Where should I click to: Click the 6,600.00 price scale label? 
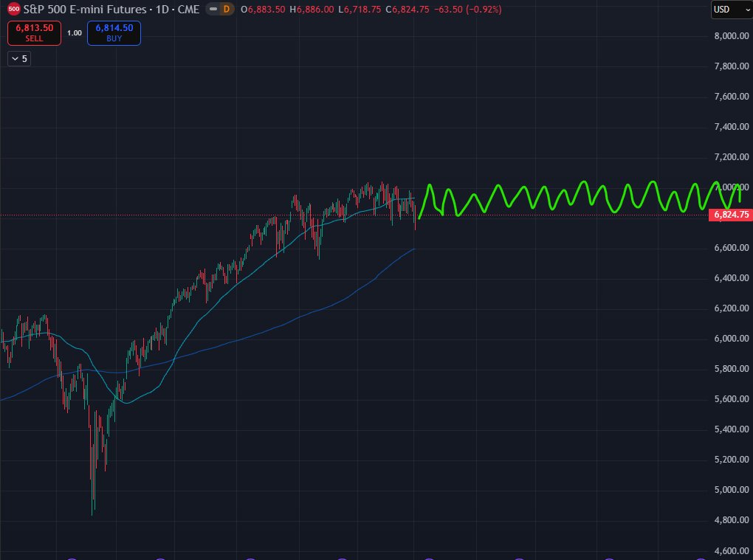tap(732, 248)
